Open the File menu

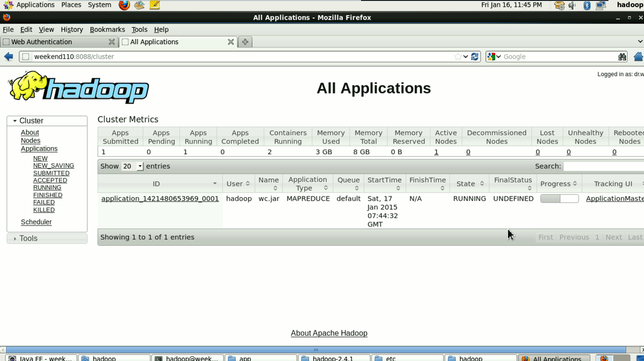tap(8, 30)
